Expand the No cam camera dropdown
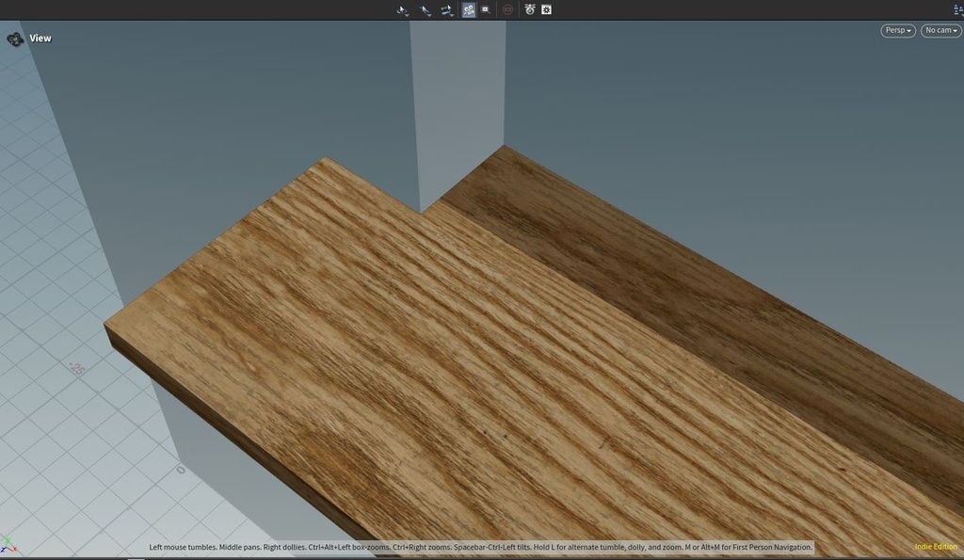The image size is (964, 560). tap(940, 30)
